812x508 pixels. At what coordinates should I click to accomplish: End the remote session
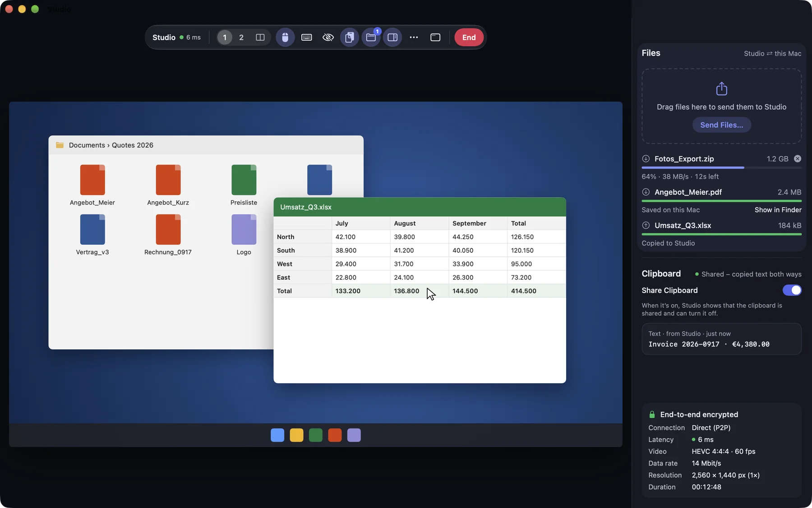click(x=469, y=37)
